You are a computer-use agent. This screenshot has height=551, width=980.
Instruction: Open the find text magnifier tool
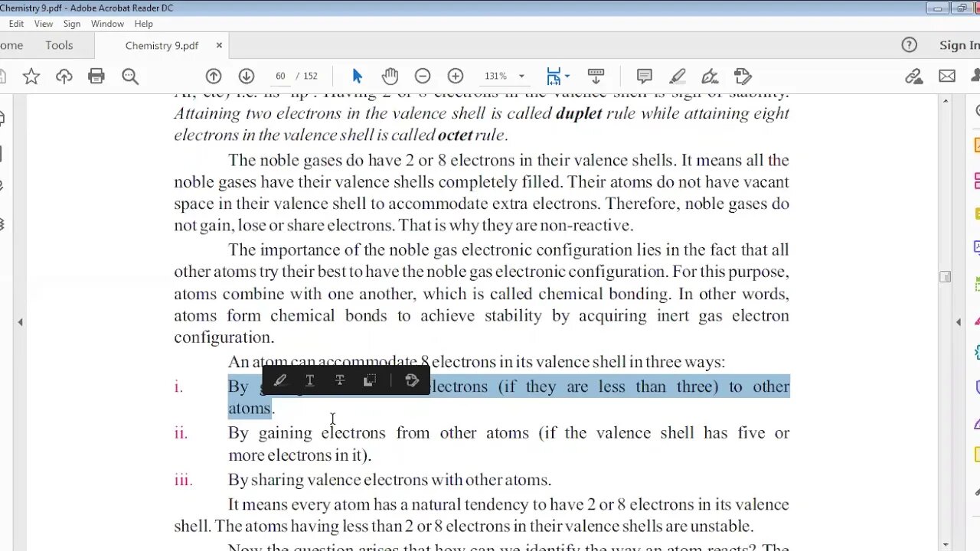tap(130, 76)
